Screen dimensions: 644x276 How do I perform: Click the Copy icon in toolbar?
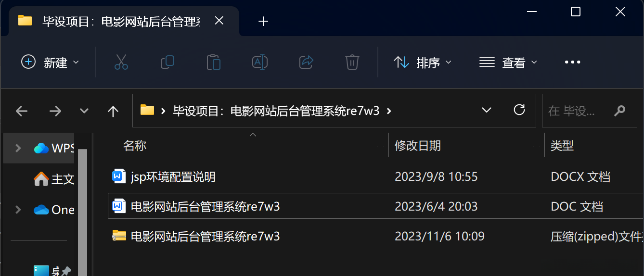click(167, 62)
